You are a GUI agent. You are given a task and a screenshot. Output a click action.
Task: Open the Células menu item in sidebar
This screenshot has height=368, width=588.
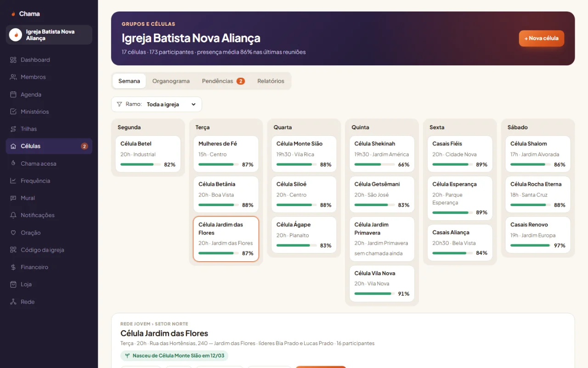[x=49, y=146]
